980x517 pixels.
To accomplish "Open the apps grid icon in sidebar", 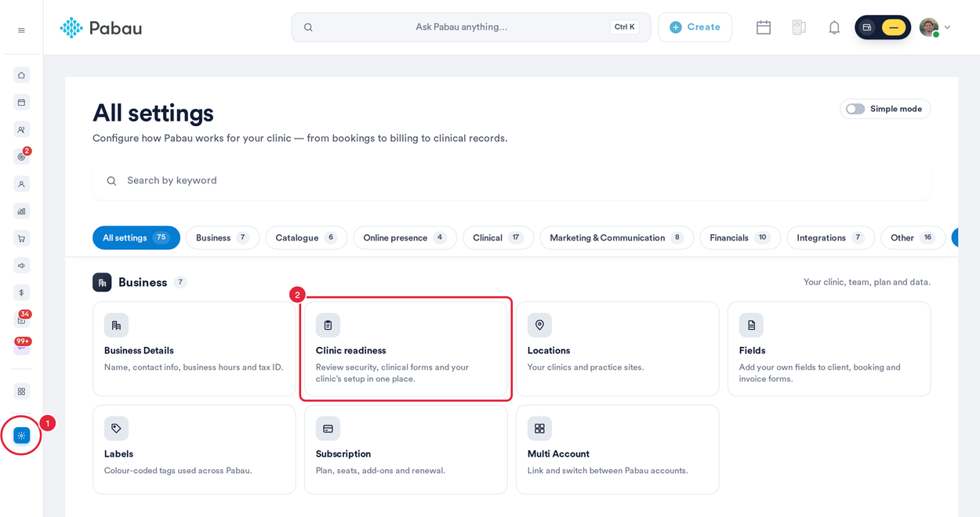I will click(x=21, y=391).
